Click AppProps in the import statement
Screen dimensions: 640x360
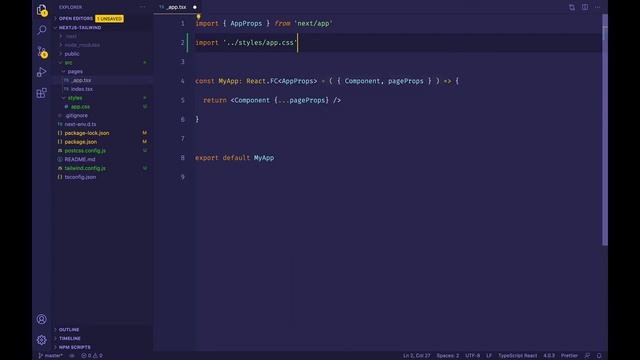pyautogui.click(x=246, y=23)
